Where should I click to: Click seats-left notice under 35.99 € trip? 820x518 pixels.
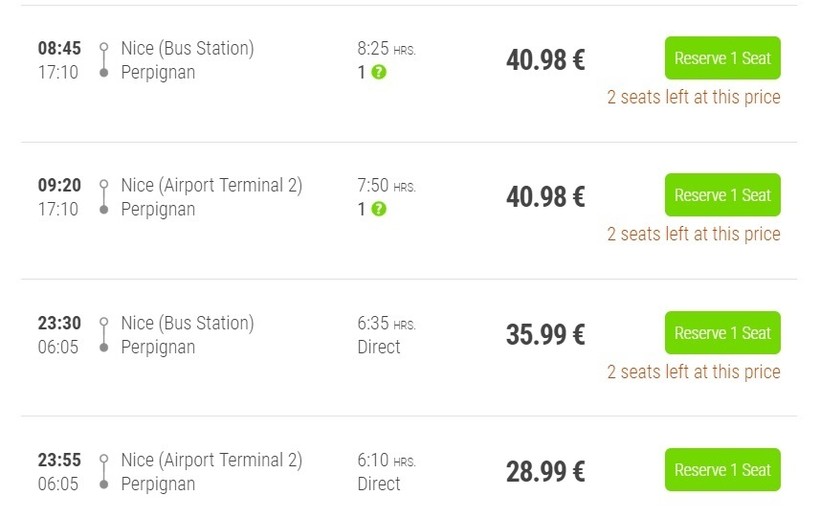[x=693, y=372]
